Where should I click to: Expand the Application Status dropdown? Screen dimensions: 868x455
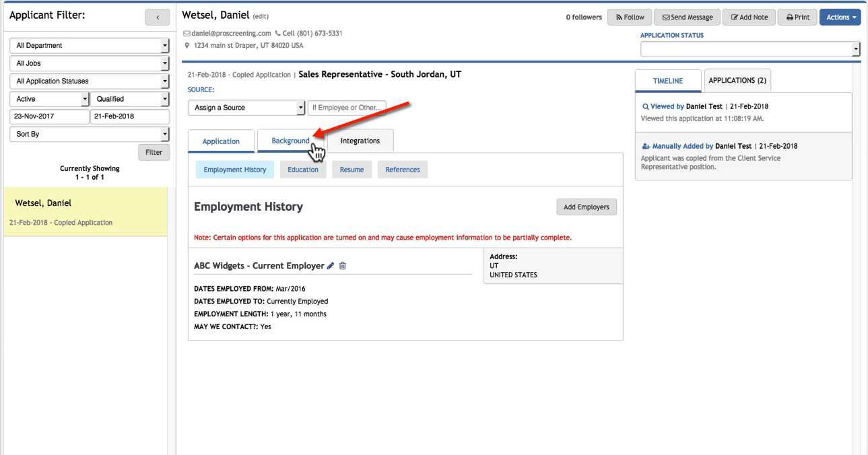tap(749, 49)
